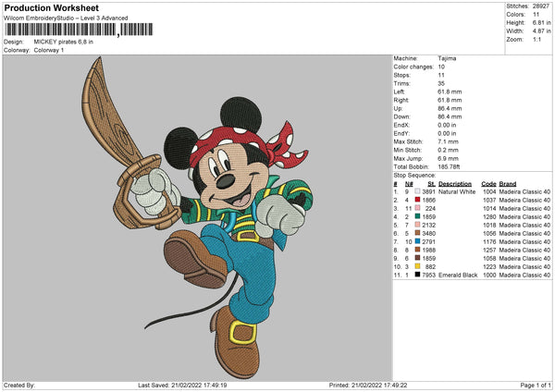This screenshot has width=555, height=392.
Task: Click the Height value '6.81 in'
Action: (x=541, y=22)
